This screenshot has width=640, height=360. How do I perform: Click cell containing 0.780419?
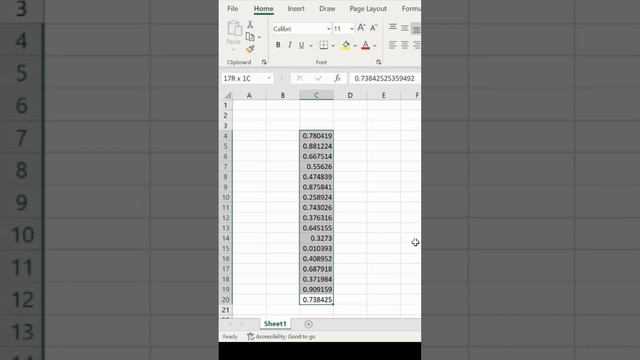click(x=316, y=136)
